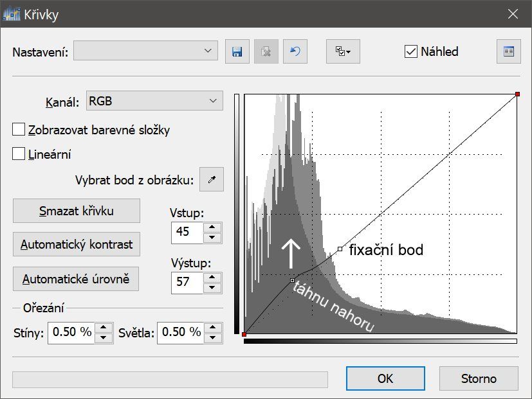Click the Výstup input field showing 57
Viewport: 532px width, 399px height.
click(x=187, y=283)
